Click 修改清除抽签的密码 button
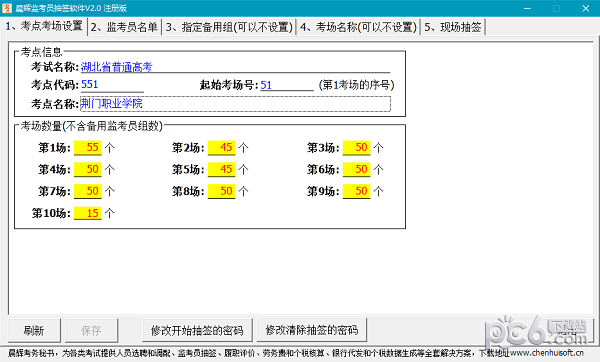Image resolution: width=600 pixels, height=362 pixels. 311,330
